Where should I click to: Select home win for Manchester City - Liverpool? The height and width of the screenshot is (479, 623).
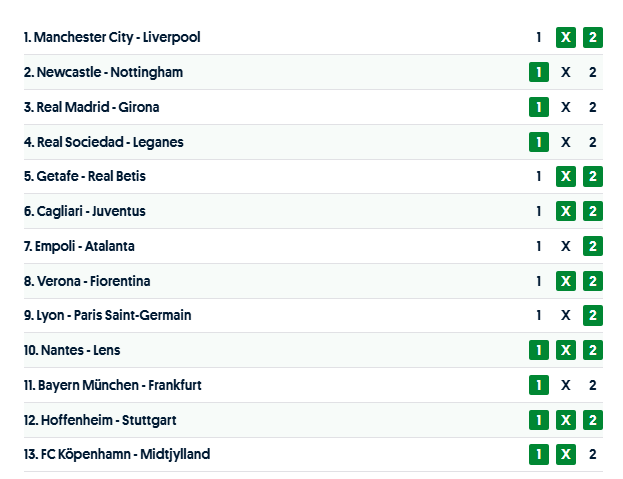(539, 37)
